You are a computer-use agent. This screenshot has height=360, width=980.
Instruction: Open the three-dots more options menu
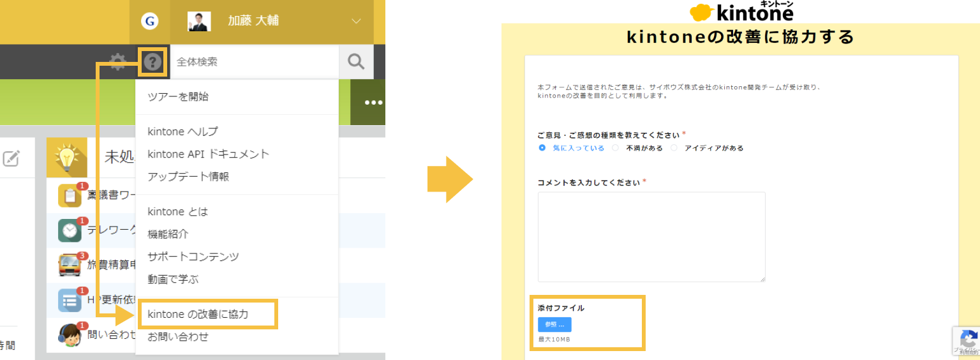[x=373, y=103]
